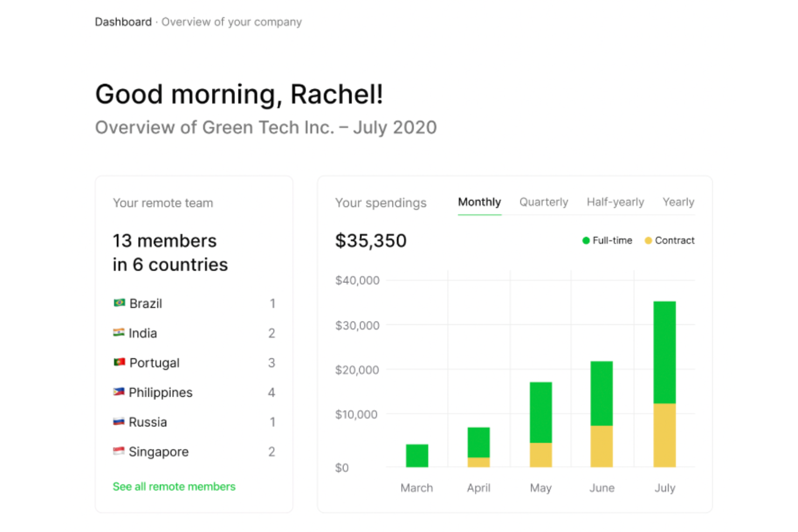The image size is (798, 532).
Task: Click the yellow segment of June bar
Action: tap(602, 446)
